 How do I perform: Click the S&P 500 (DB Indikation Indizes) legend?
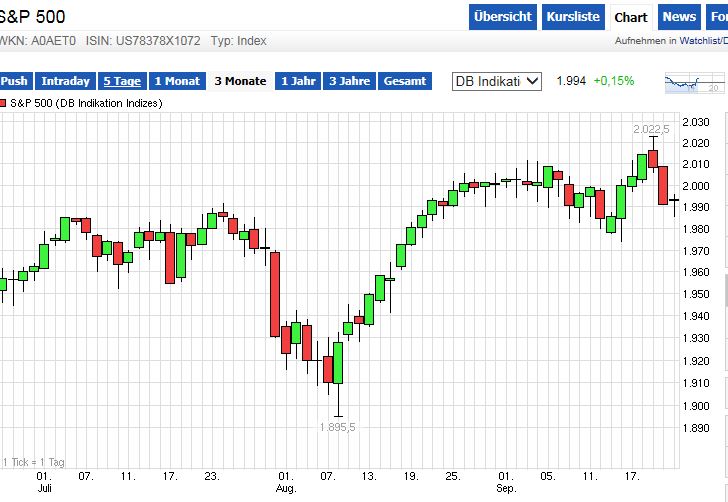(x=86, y=103)
